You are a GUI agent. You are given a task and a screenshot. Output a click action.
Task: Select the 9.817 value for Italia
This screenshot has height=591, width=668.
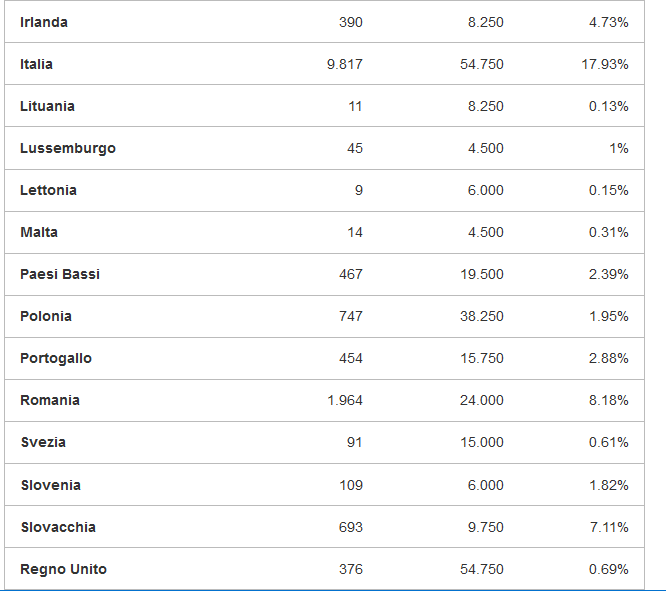(345, 64)
